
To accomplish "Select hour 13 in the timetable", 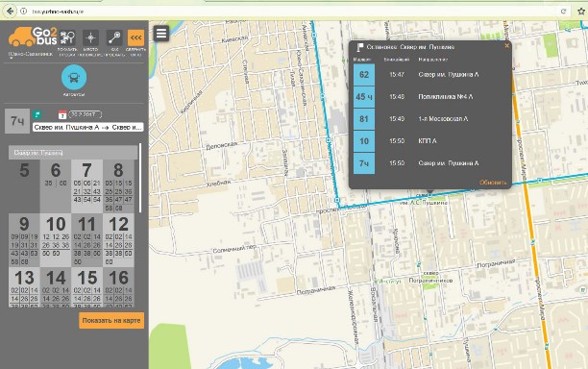I will (x=24, y=287).
